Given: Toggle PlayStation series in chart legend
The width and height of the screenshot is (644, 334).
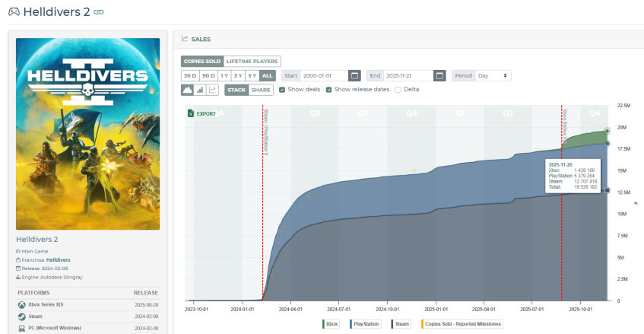Looking at the screenshot, I should (x=365, y=323).
